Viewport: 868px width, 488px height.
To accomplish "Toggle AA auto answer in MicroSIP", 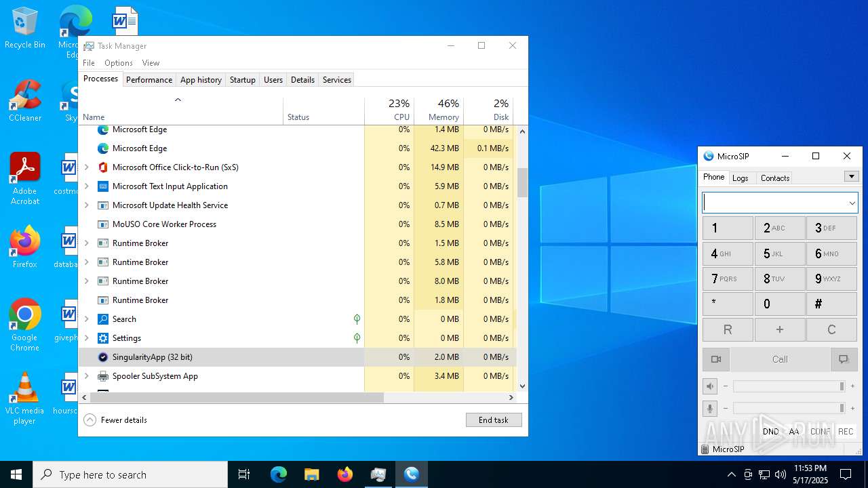I will (794, 432).
